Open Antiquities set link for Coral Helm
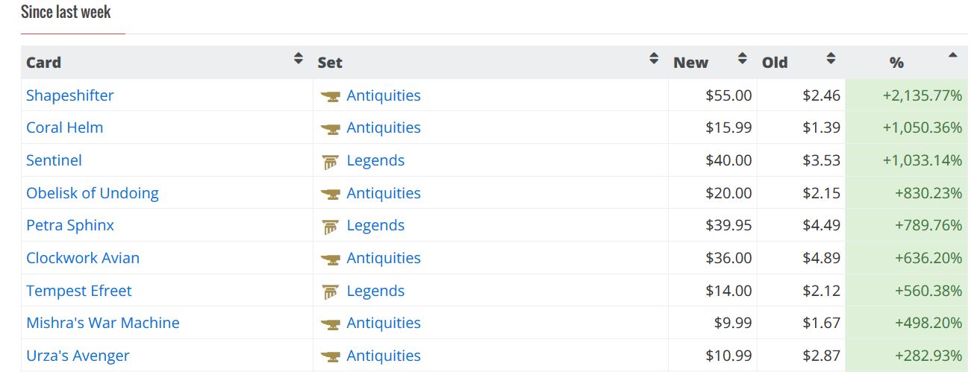Screen dimensions: 980x372 [384, 127]
